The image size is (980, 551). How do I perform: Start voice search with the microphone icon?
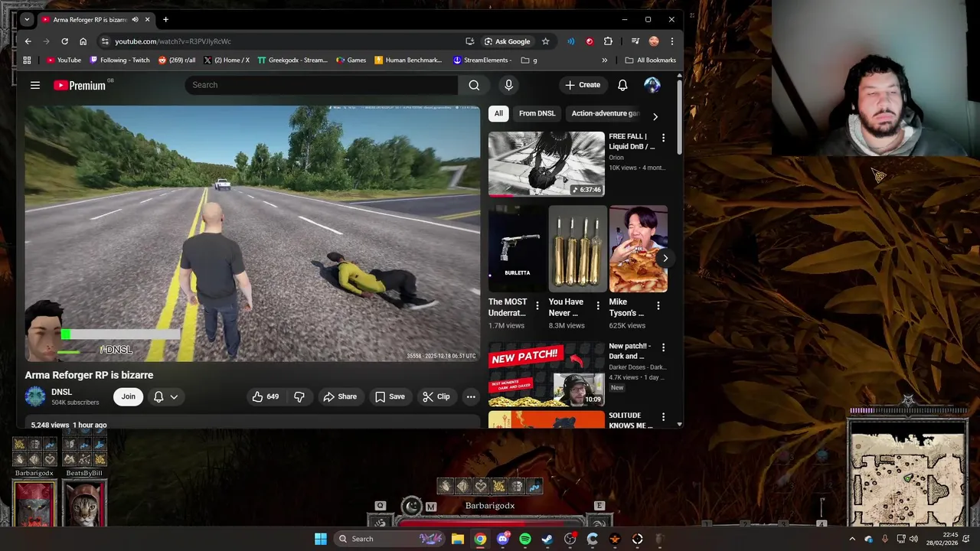pyautogui.click(x=508, y=85)
